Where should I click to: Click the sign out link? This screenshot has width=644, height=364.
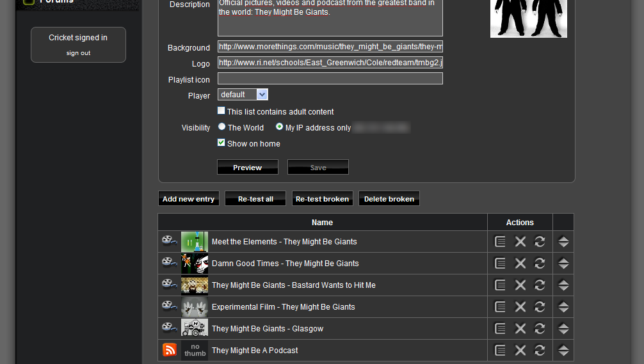click(78, 53)
